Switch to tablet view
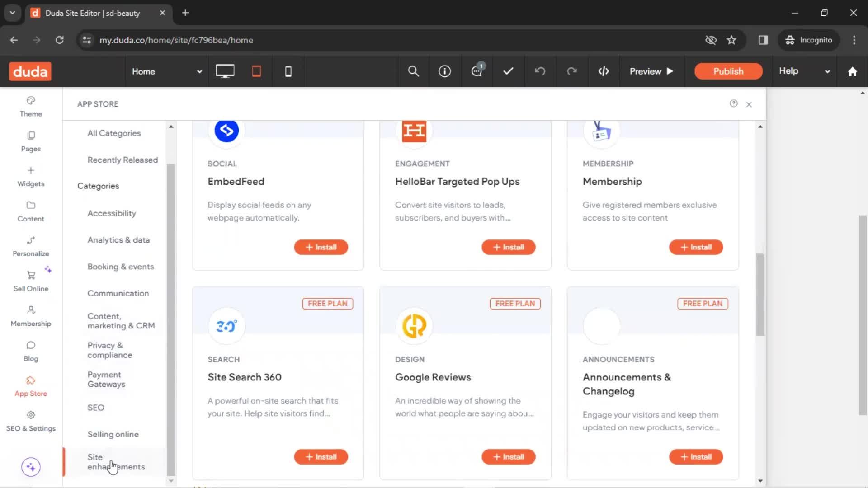 coord(256,71)
